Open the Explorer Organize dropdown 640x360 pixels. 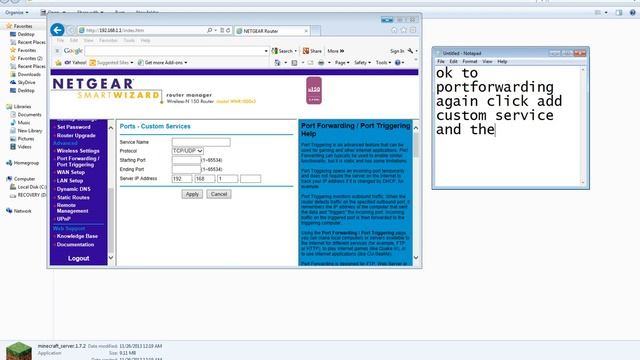tap(17, 13)
